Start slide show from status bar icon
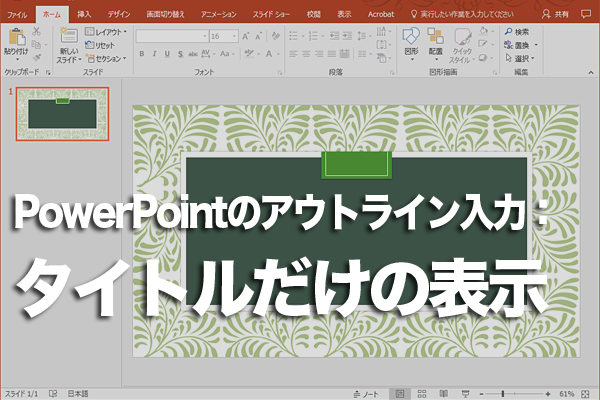The height and width of the screenshot is (400, 600). click(x=465, y=394)
